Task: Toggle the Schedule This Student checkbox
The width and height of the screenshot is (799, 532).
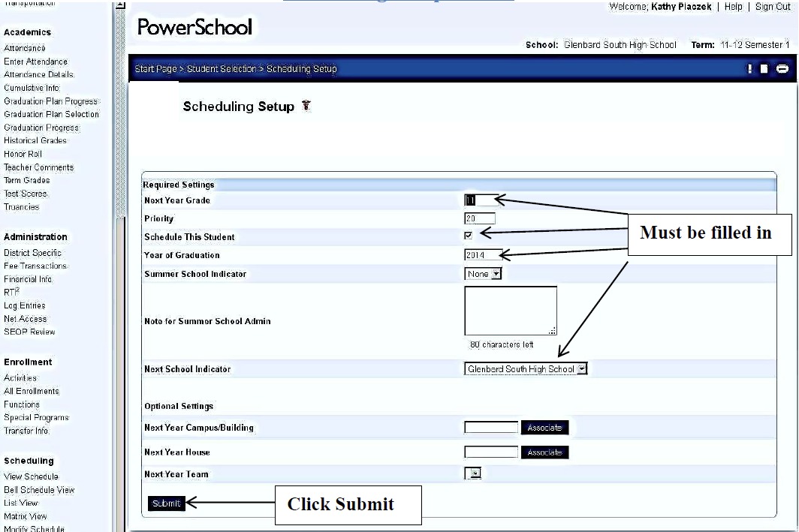Action: click(x=469, y=236)
